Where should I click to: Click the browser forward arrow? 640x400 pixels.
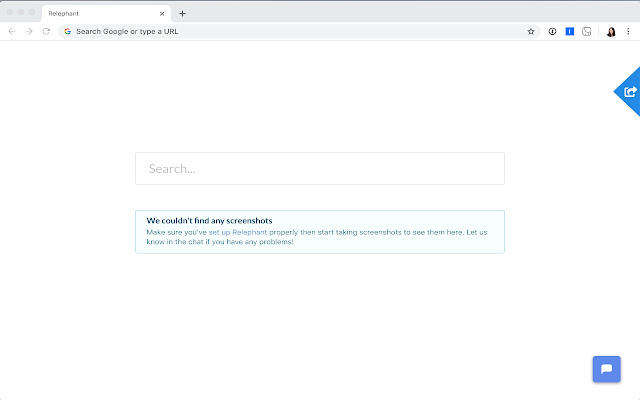click(x=29, y=31)
